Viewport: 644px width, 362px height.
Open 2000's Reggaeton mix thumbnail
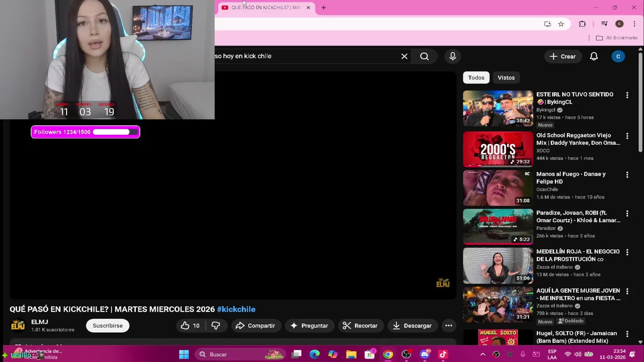coord(498,149)
